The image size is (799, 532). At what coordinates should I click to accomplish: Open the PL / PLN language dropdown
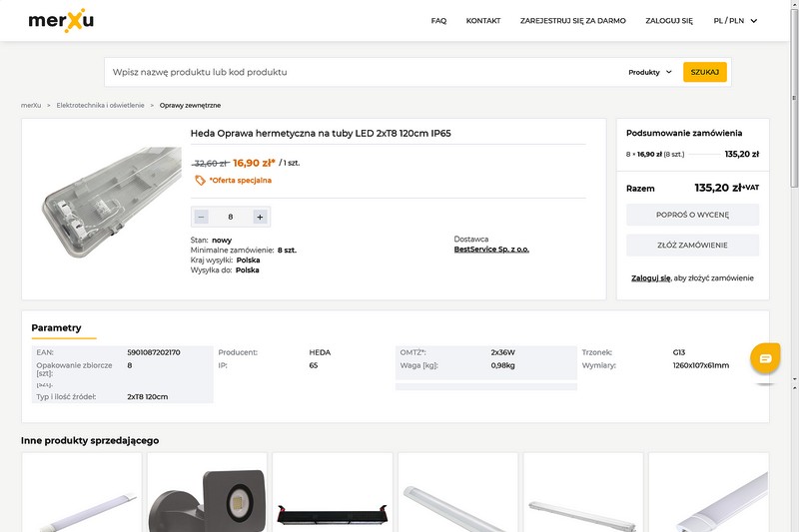tap(735, 20)
